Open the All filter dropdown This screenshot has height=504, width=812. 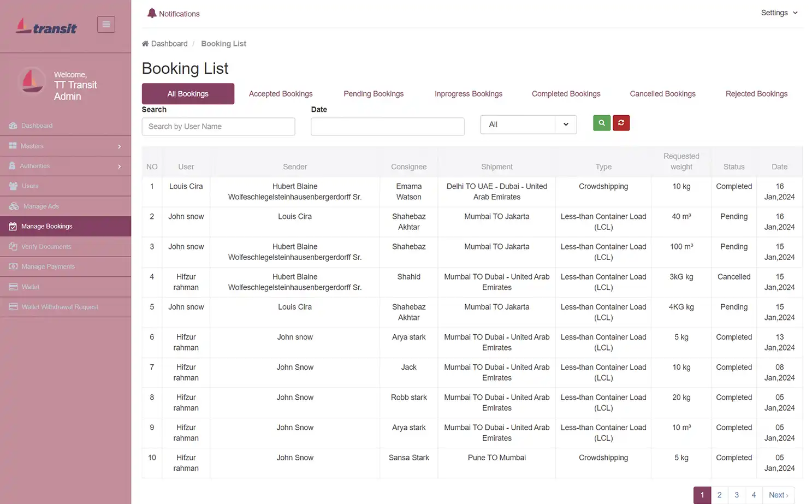click(528, 124)
